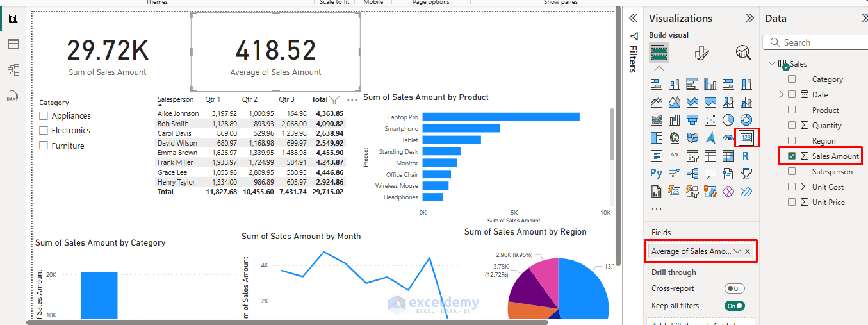Check the Furniture slicer box
The height and width of the screenshot is (325, 868).
44,146
